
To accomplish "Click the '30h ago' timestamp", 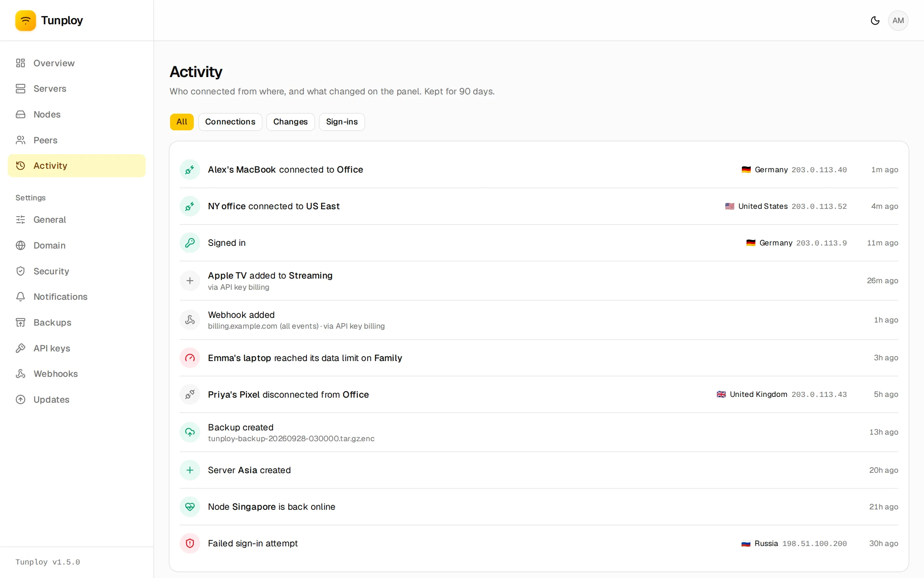I will 884,544.
